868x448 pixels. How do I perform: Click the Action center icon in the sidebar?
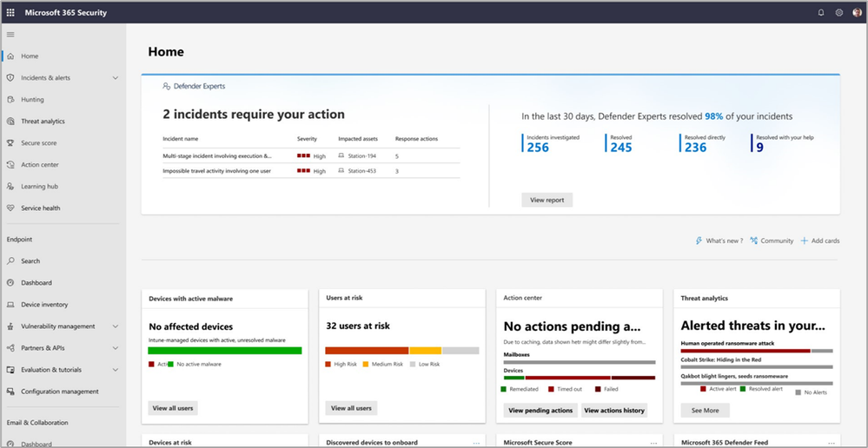click(x=10, y=165)
